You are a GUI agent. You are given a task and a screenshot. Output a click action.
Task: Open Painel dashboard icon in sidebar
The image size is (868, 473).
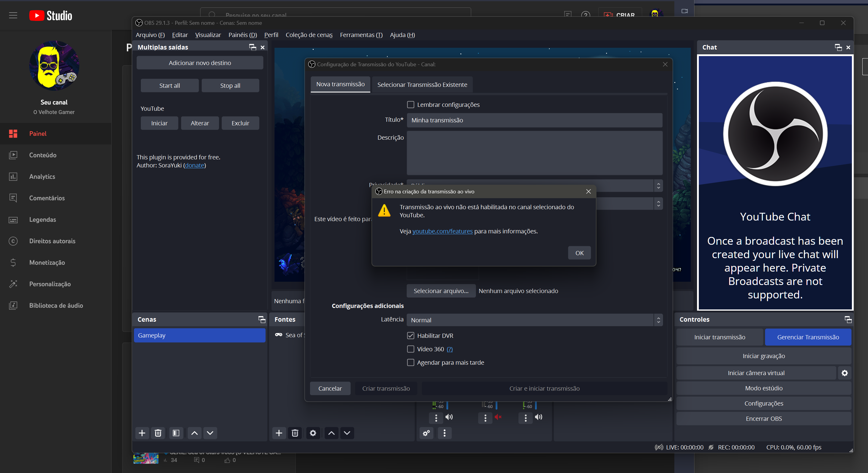(x=13, y=134)
